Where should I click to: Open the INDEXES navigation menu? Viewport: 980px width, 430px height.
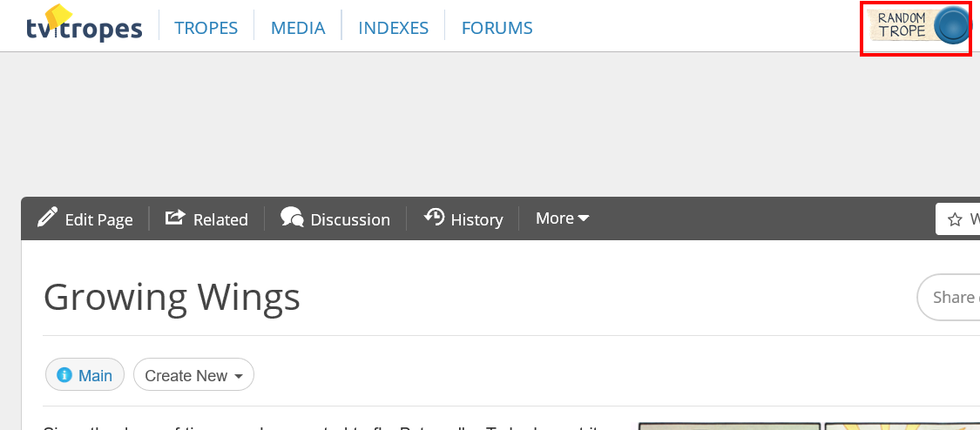coord(393,28)
